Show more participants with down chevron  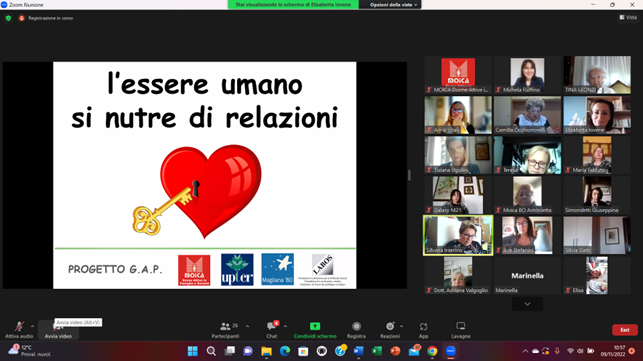click(527, 304)
